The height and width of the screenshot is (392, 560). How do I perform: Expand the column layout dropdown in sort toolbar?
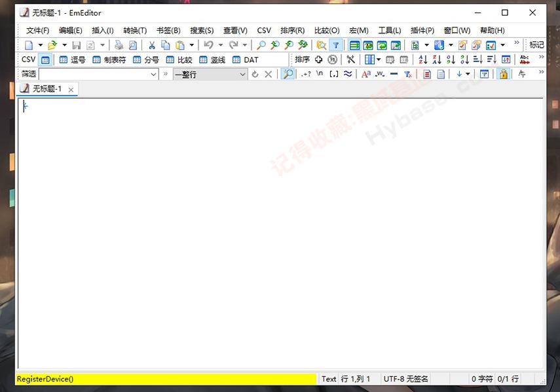click(378, 60)
